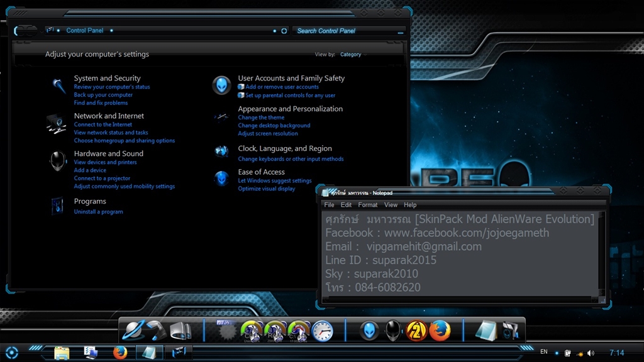644x362 pixels.
Task: Click Add a device link
Action: 90,170
